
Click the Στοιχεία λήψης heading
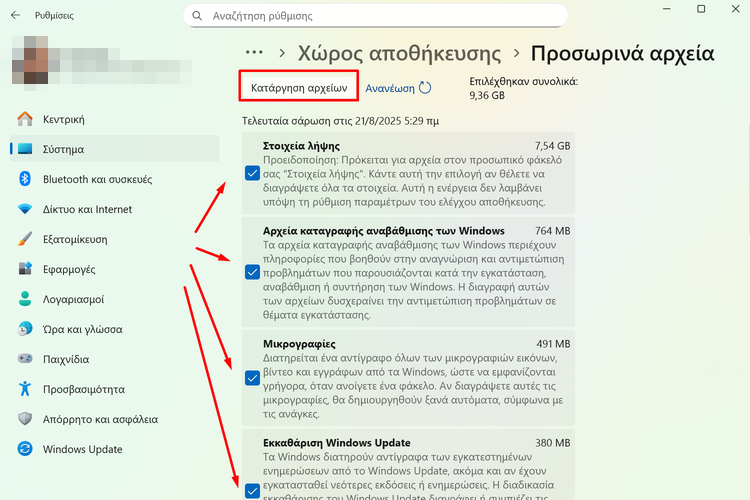[301, 145]
